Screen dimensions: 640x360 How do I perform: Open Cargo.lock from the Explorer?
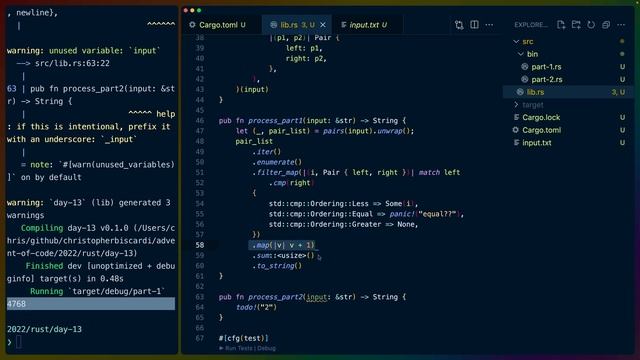[x=541, y=118]
